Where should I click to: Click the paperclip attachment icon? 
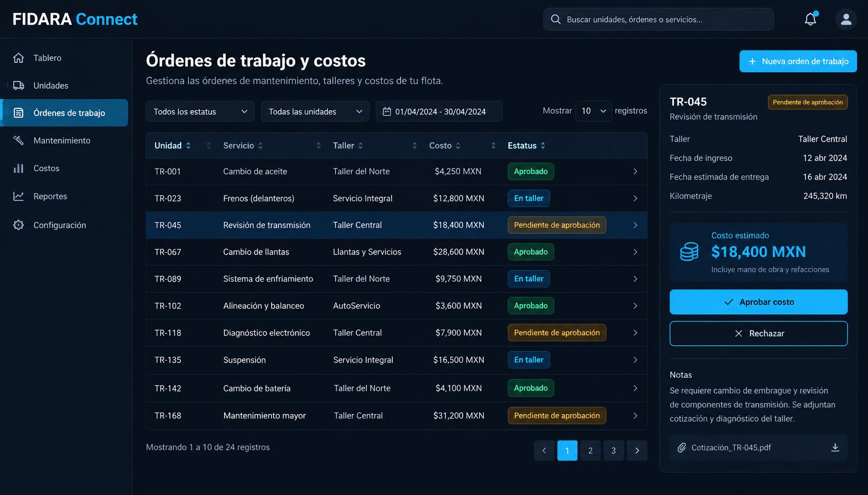(x=682, y=448)
